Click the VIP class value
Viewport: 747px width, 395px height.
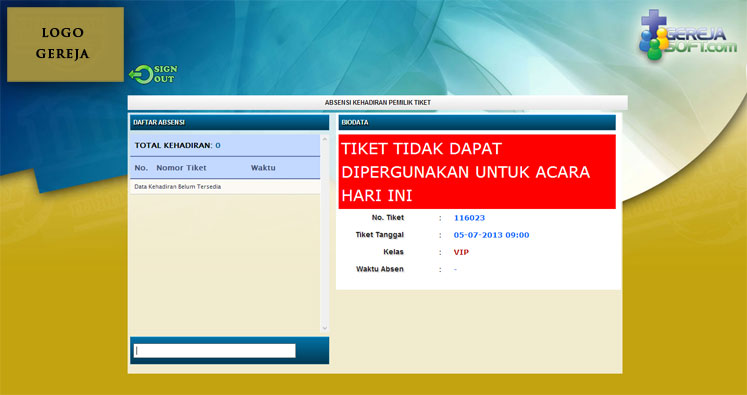coord(461,252)
